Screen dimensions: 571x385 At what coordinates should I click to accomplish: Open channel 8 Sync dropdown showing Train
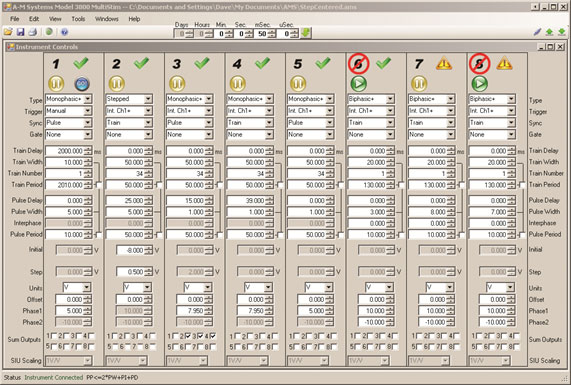coord(492,123)
